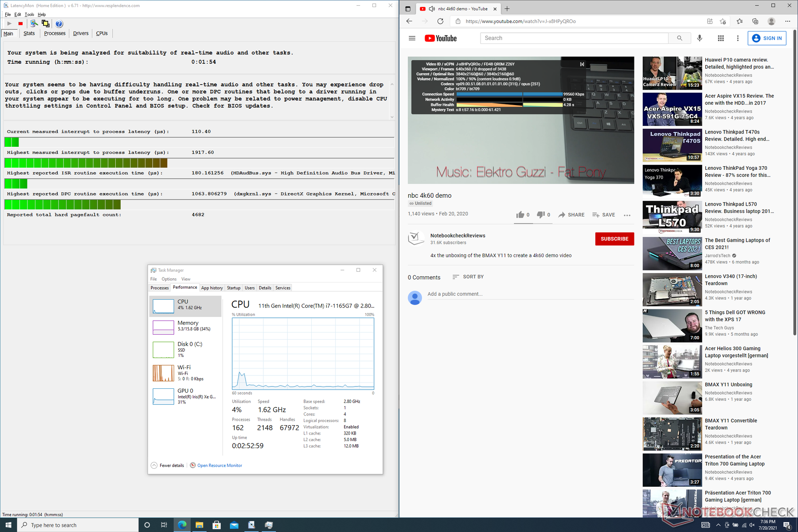
Task: Click the Windows Type here to search box
Action: point(78,525)
